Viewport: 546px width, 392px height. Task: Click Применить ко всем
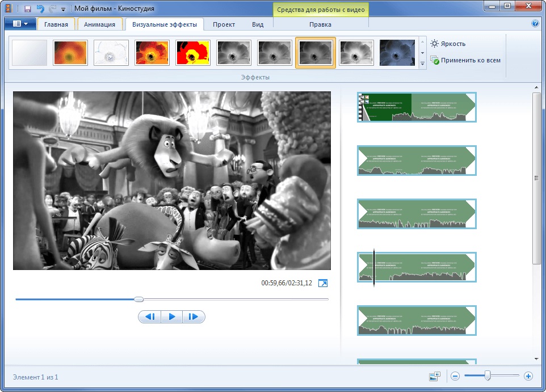pos(465,60)
